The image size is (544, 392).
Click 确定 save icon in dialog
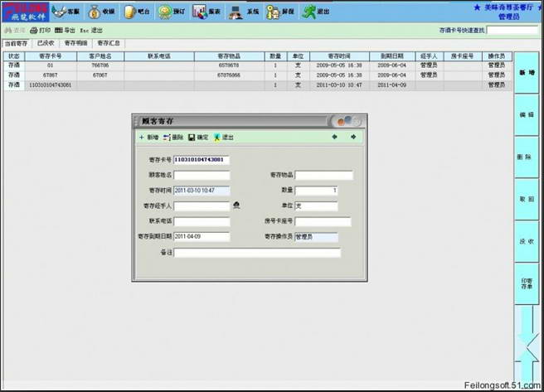tap(198, 138)
